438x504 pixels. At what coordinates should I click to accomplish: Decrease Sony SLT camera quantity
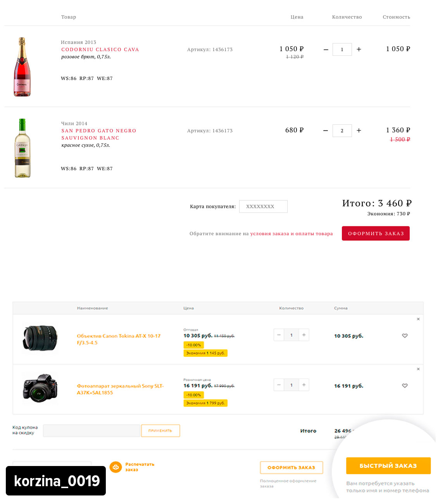[279, 385]
